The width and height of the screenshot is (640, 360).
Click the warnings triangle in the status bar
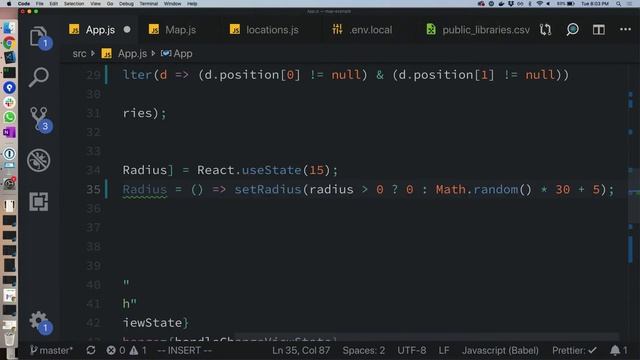[138, 350]
